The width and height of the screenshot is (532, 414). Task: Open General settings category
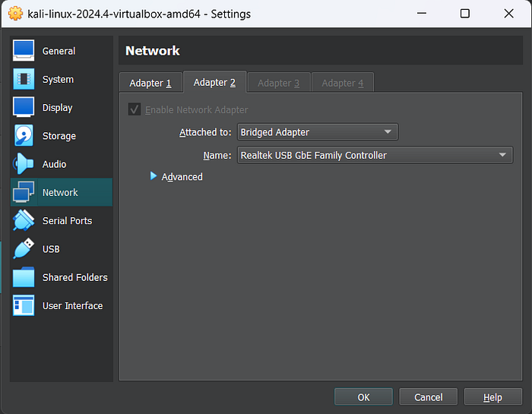62,51
